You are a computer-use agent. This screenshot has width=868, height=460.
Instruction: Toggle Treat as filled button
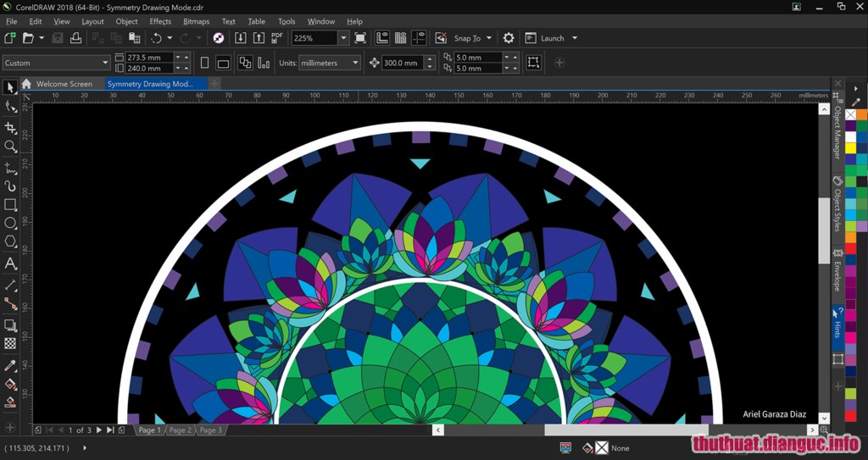(534, 62)
